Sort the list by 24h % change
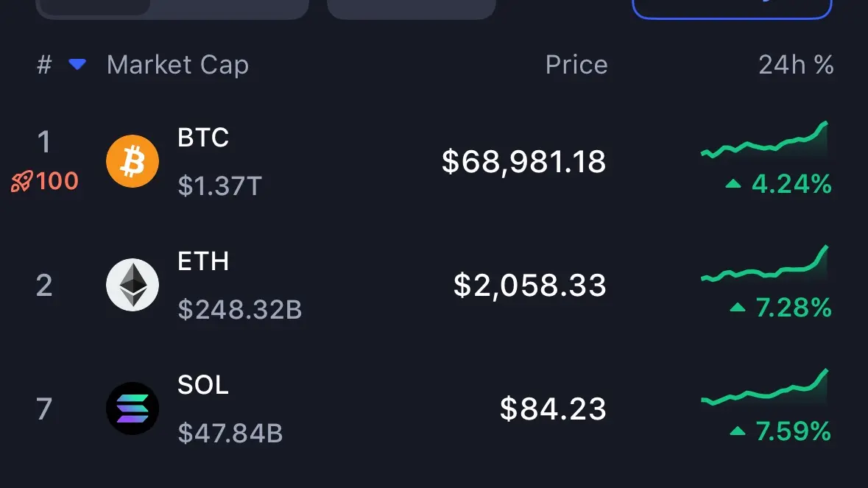The image size is (868, 488). (796, 65)
